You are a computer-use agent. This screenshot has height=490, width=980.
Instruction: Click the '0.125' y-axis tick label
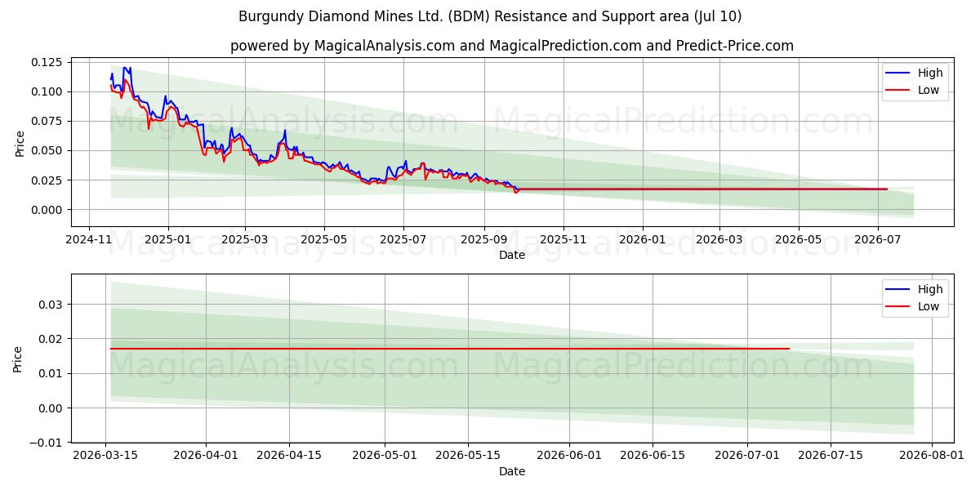point(47,62)
